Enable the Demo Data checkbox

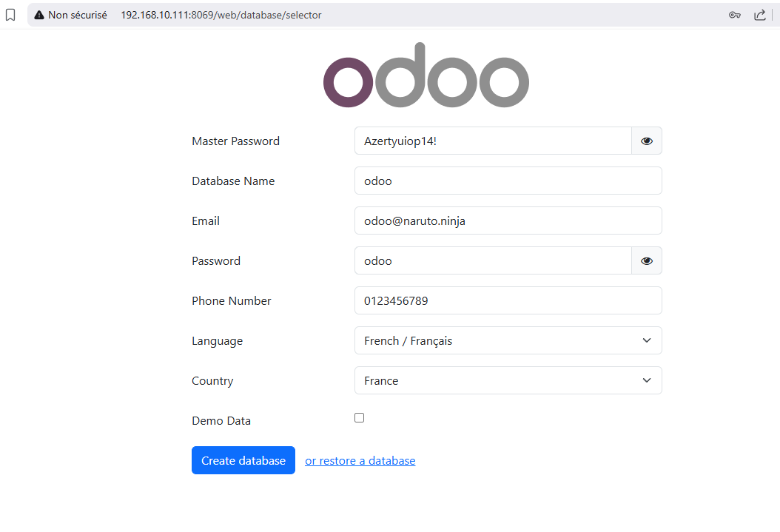pyautogui.click(x=360, y=418)
